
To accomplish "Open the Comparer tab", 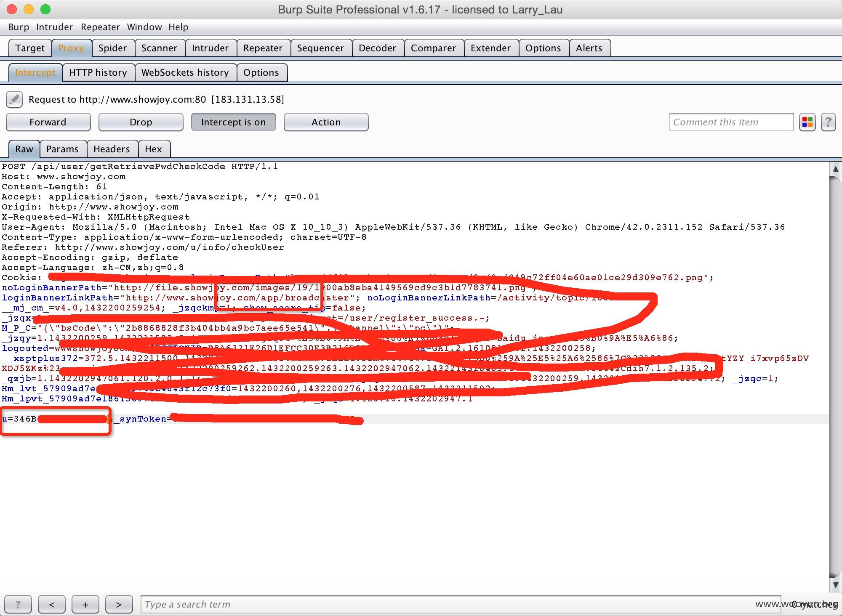I will [433, 48].
